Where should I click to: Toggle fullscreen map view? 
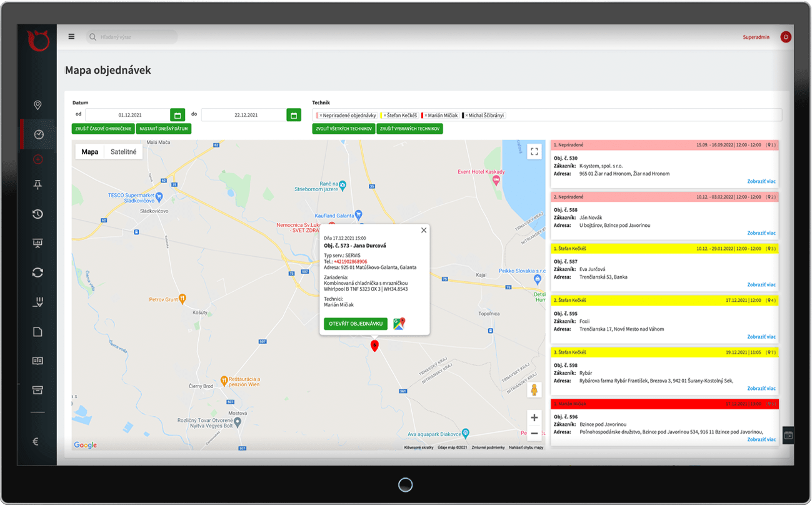coord(534,151)
